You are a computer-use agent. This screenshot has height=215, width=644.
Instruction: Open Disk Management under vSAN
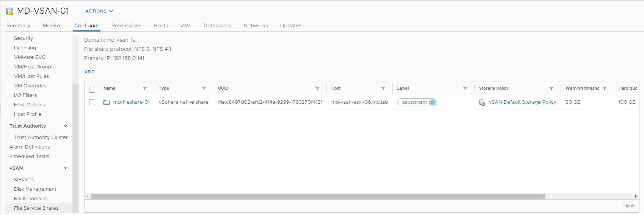(35, 189)
